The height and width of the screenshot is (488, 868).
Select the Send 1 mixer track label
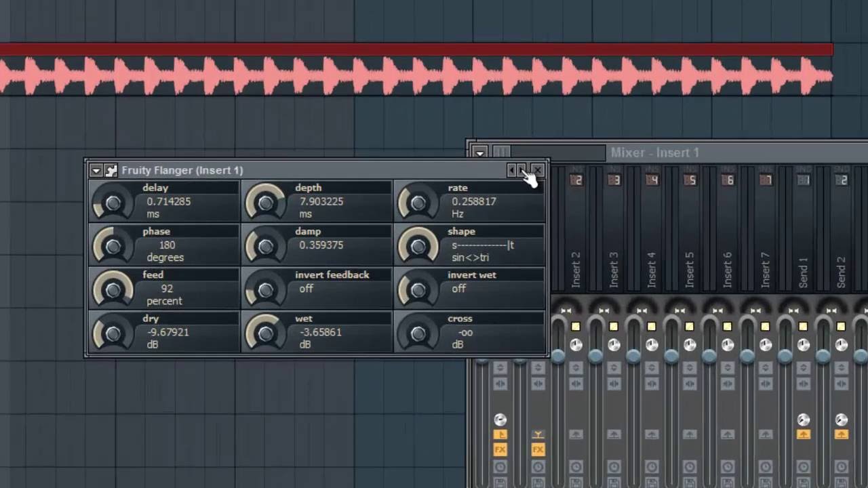pyautogui.click(x=804, y=272)
